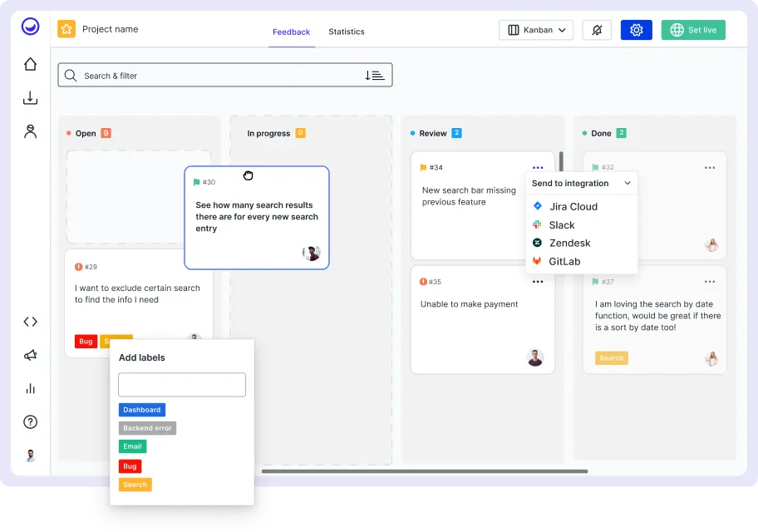Expand the Send to integration dropdown
Viewport: 758px width, 532px height.
coord(580,183)
